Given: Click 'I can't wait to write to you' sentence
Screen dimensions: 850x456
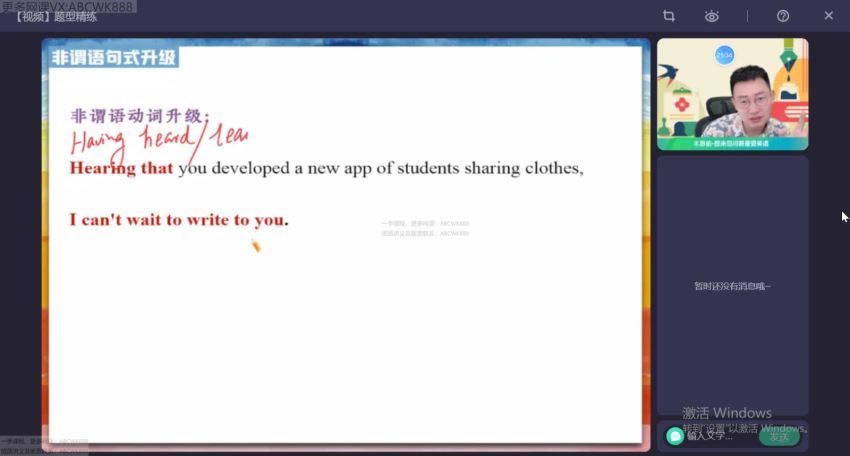Looking at the screenshot, I should [178, 219].
